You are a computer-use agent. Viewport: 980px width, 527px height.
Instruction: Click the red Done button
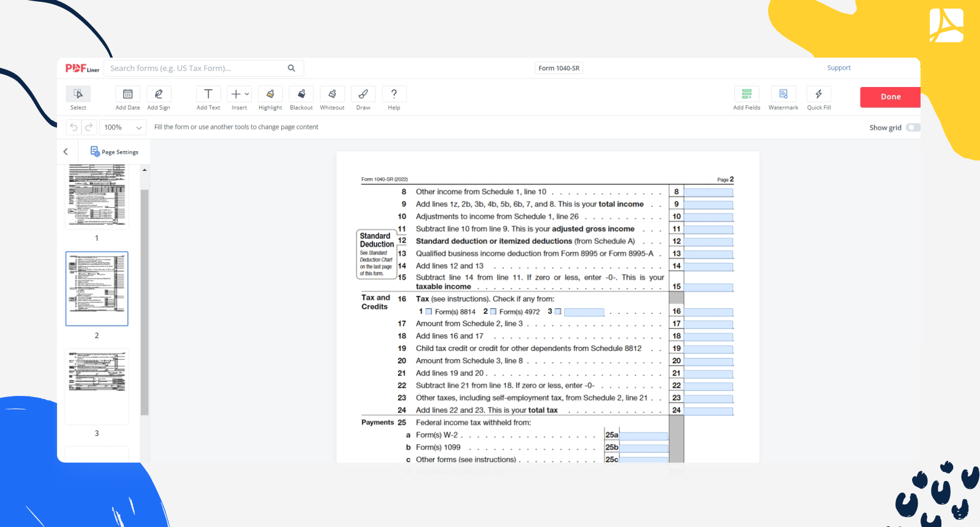(890, 97)
